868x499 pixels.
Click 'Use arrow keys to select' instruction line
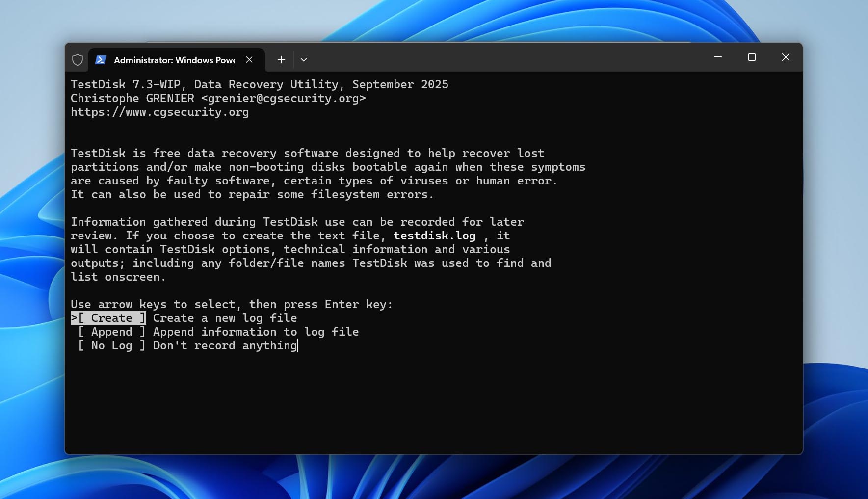coord(232,304)
